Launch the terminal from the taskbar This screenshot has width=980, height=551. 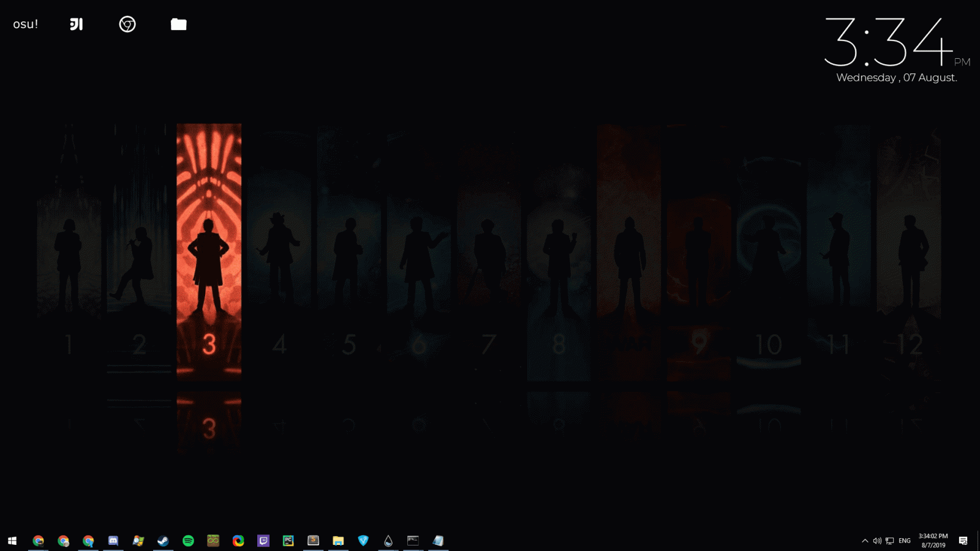click(x=412, y=541)
